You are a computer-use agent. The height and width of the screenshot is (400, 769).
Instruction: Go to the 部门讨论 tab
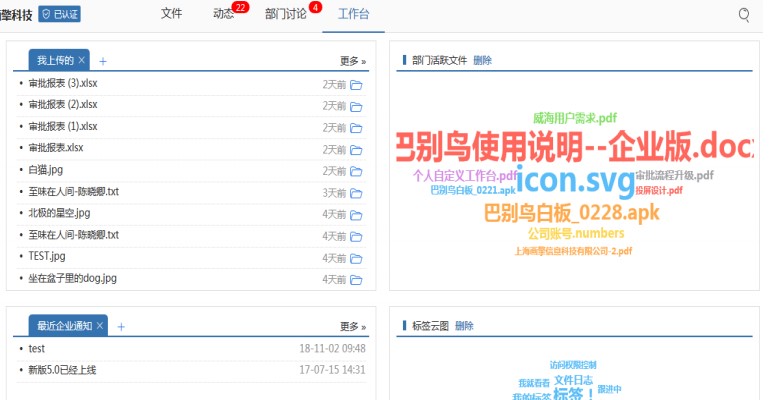[285, 14]
